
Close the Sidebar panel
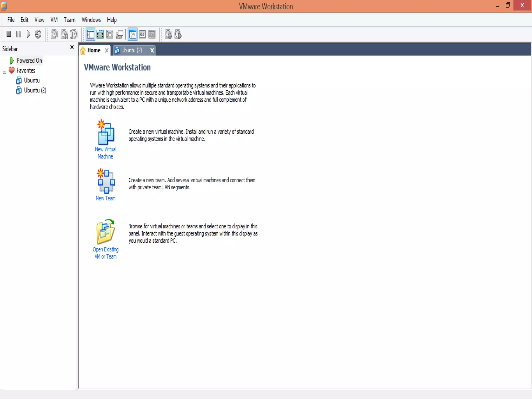coord(72,47)
